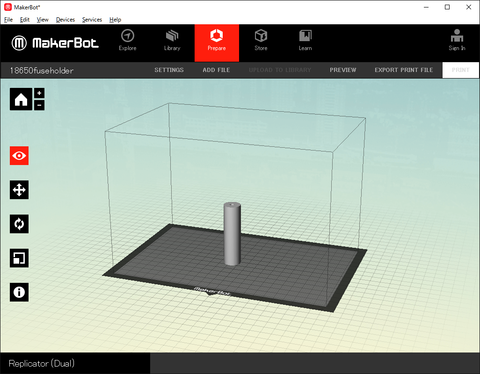Open the Explore tab
Viewport: 480px width, 374px height.
click(127, 40)
